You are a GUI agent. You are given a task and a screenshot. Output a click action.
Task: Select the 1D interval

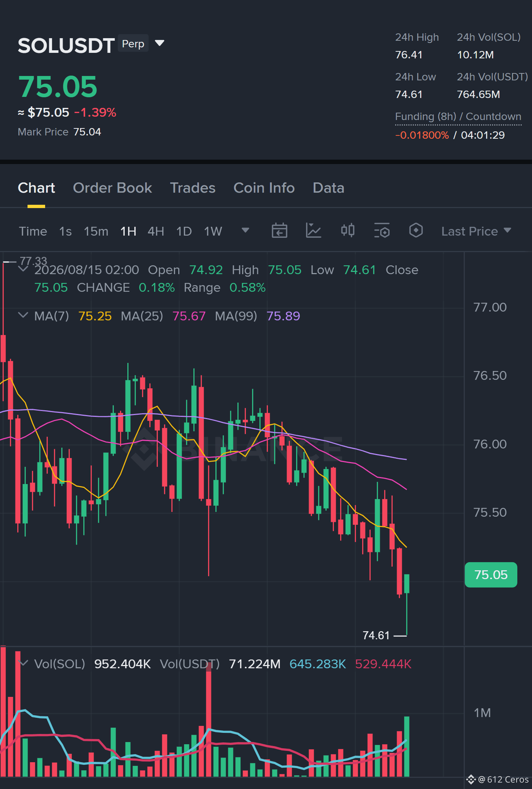(x=184, y=231)
